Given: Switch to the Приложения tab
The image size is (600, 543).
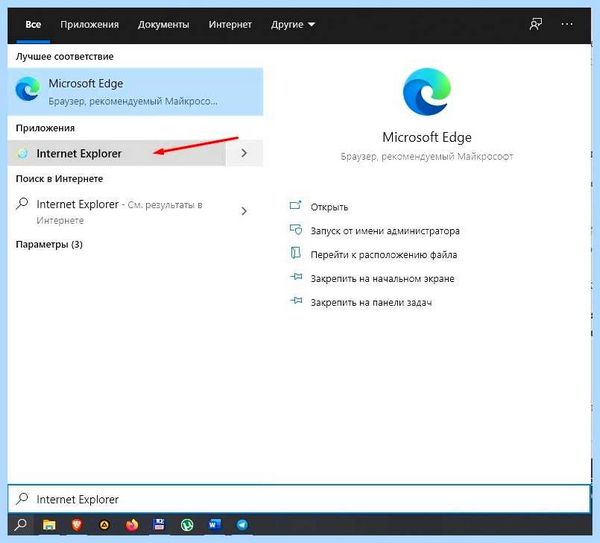Looking at the screenshot, I should [90, 24].
